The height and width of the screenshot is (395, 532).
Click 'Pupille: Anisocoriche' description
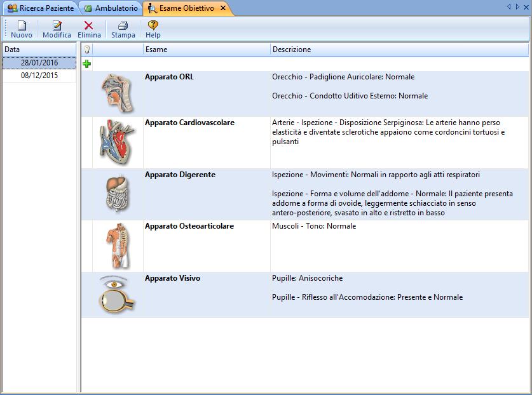pyautogui.click(x=308, y=278)
